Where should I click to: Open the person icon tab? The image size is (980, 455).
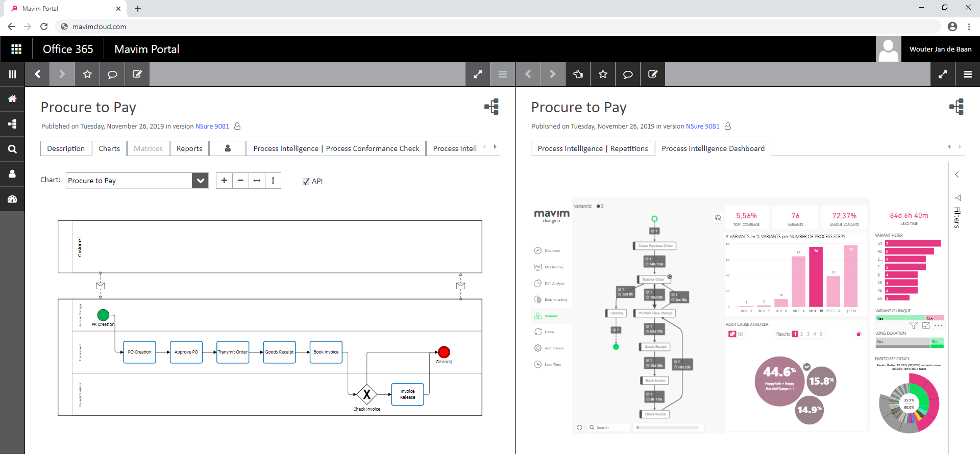228,148
